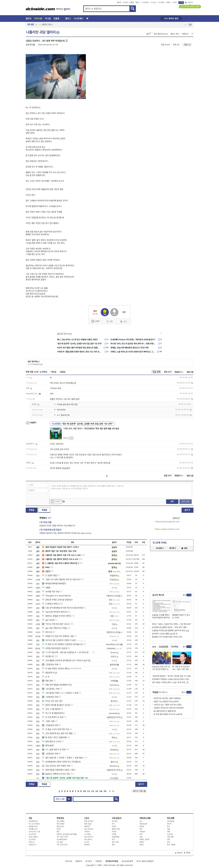Select 답글순 comment sort option
Viewport: 219px width, 868px height.
pyautogui.click(x=62, y=372)
